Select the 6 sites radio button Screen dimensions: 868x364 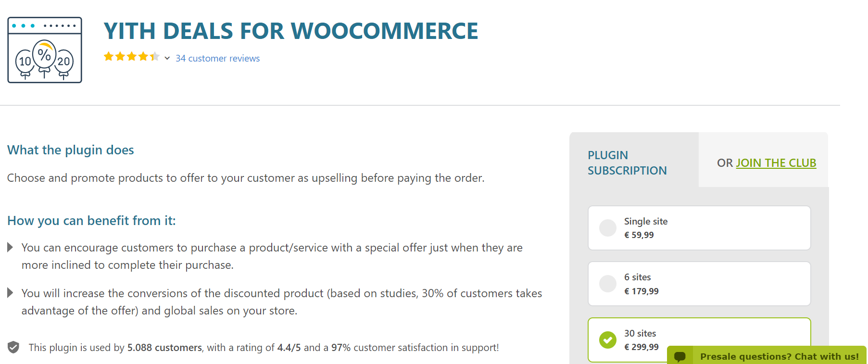tap(608, 284)
